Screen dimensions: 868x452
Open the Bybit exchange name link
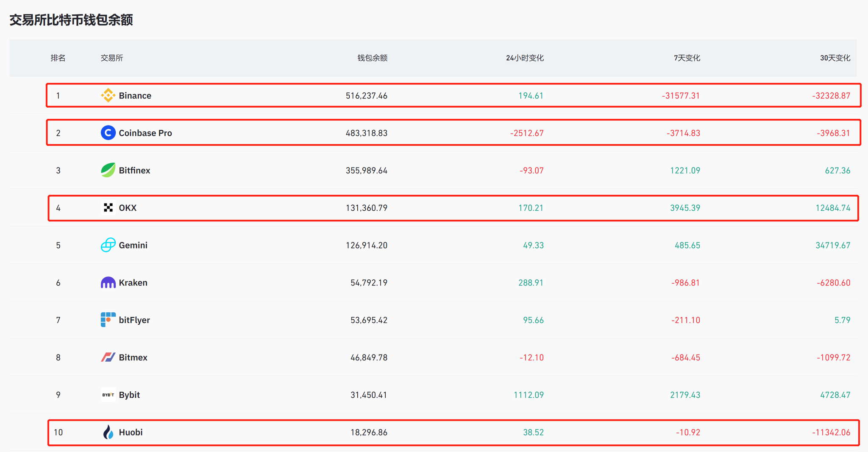click(x=129, y=395)
